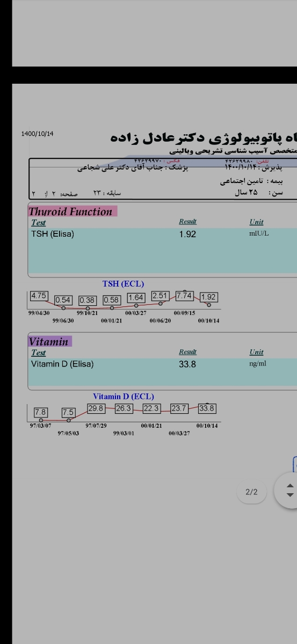Tap the 2.51 point on TSH chart
The width and height of the screenshot is (297, 644).
[x=160, y=296]
